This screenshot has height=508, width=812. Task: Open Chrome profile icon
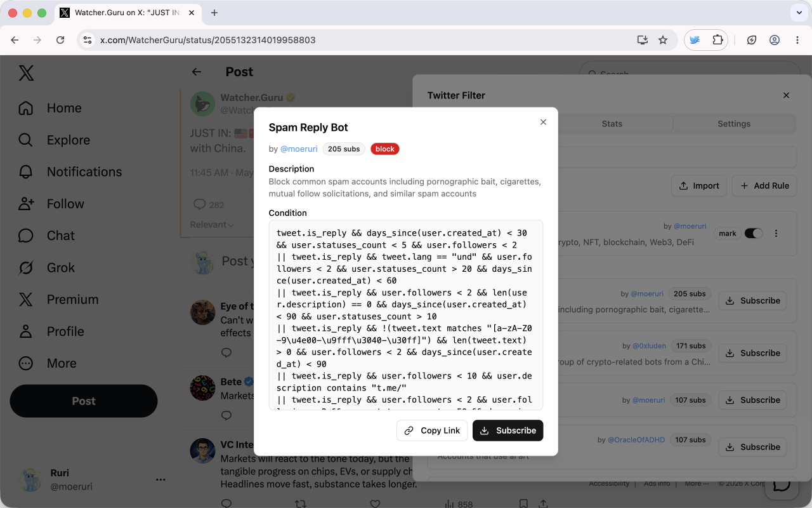point(775,40)
